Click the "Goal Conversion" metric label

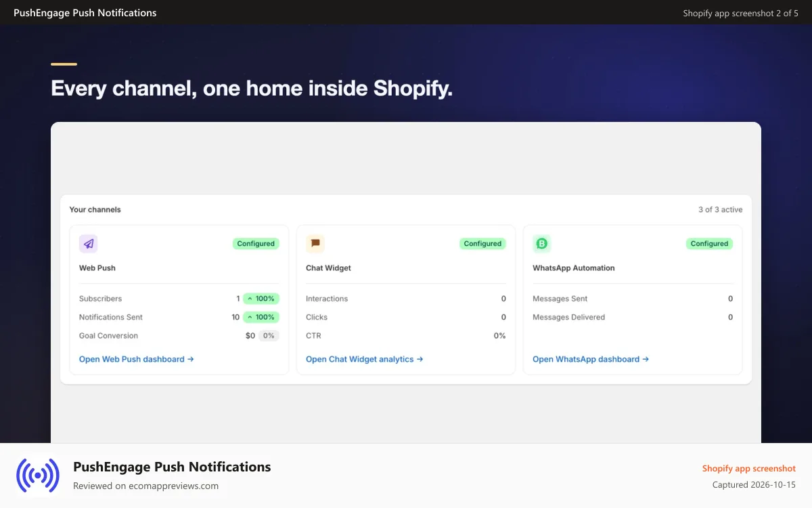(108, 336)
